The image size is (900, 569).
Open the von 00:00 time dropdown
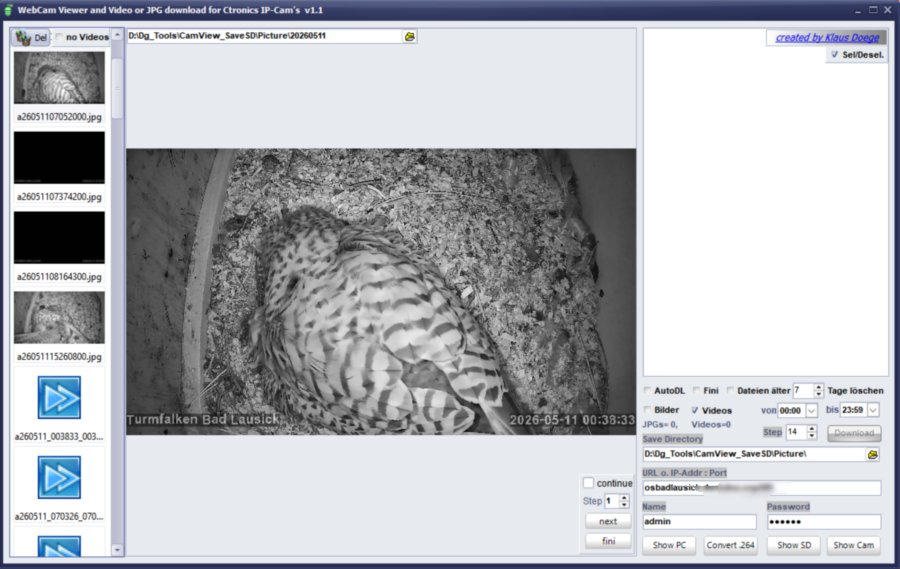(812, 411)
